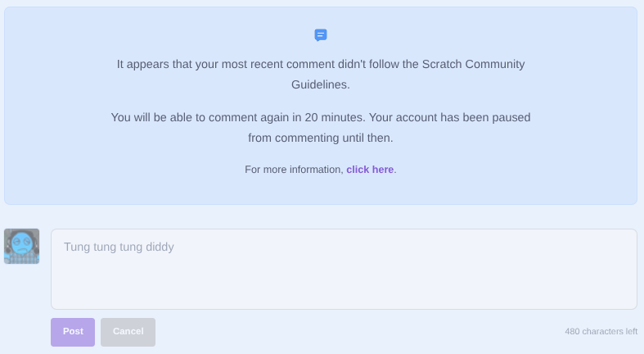Click the word "diddy" in the comment box

(x=159, y=247)
